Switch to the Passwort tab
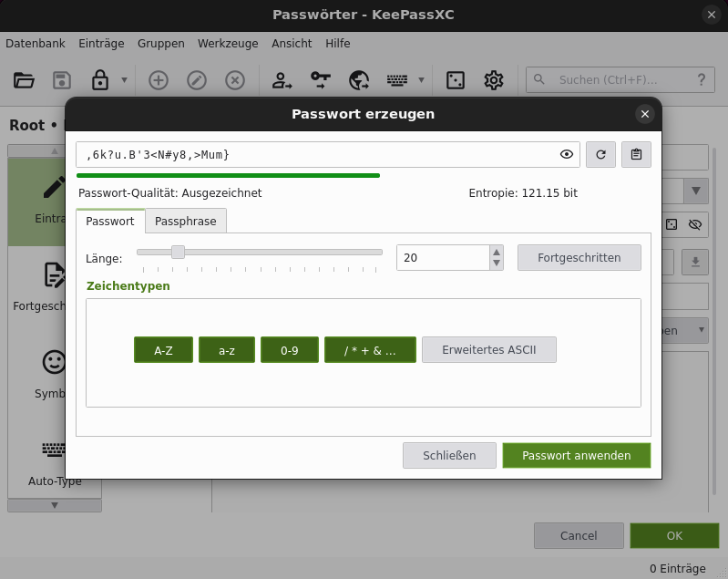Screen dimensions: 728x579 pyautogui.click(x=110, y=222)
